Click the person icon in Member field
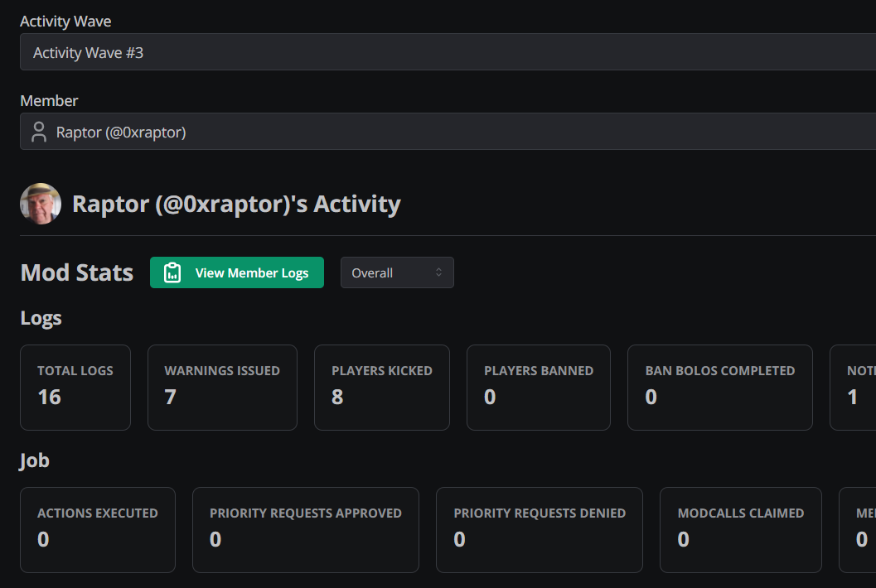This screenshot has width=876, height=588. point(38,132)
